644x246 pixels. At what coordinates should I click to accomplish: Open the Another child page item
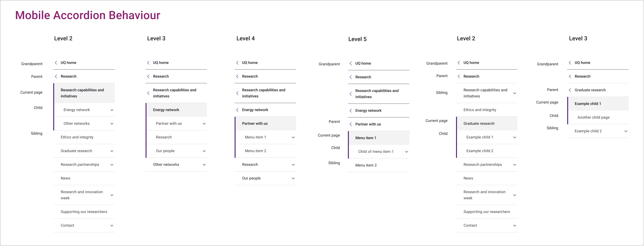coord(593,117)
